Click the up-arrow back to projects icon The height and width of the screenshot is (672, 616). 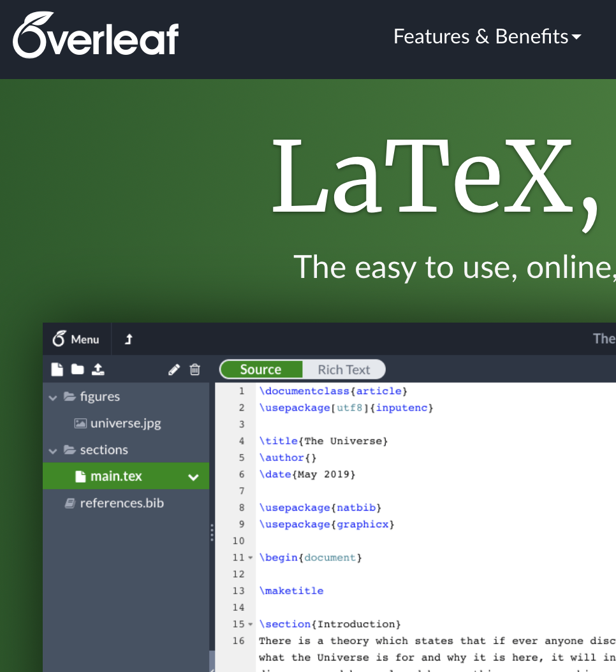click(129, 339)
